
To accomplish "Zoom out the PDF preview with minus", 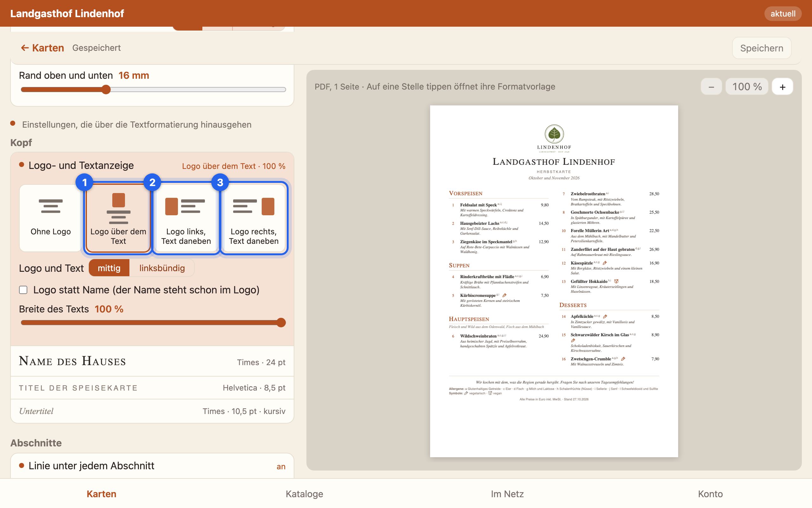I will pos(711,87).
